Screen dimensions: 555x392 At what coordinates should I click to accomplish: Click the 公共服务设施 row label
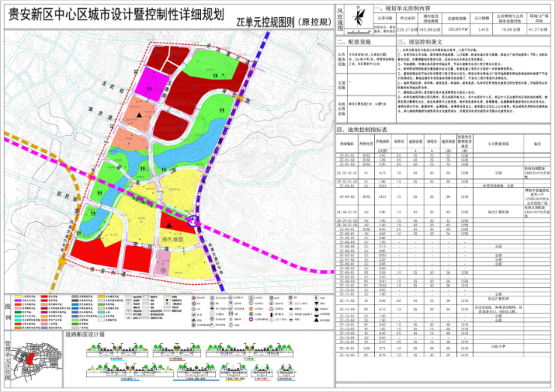tap(341, 59)
